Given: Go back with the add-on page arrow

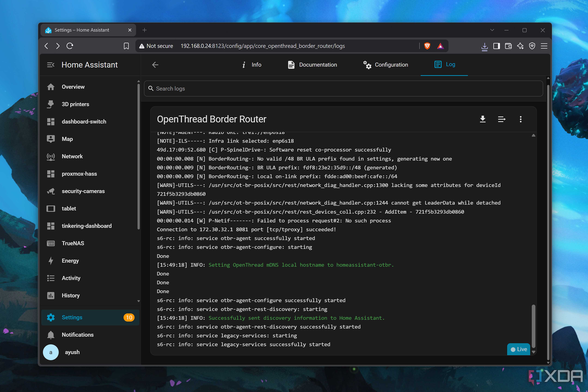Looking at the screenshot, I should (155, 65).
